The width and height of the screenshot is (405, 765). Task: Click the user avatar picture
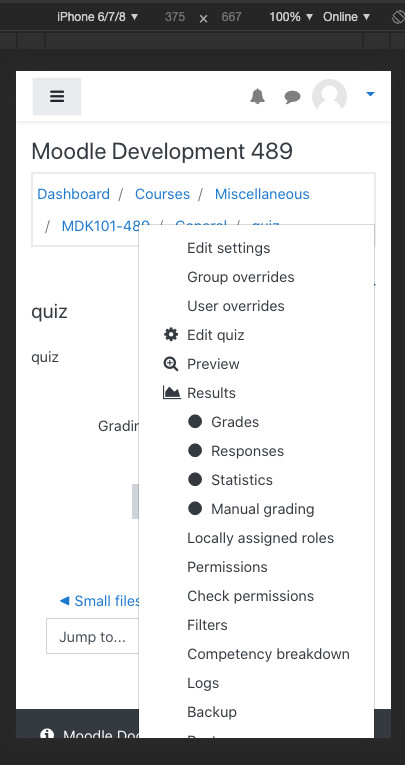329,96
